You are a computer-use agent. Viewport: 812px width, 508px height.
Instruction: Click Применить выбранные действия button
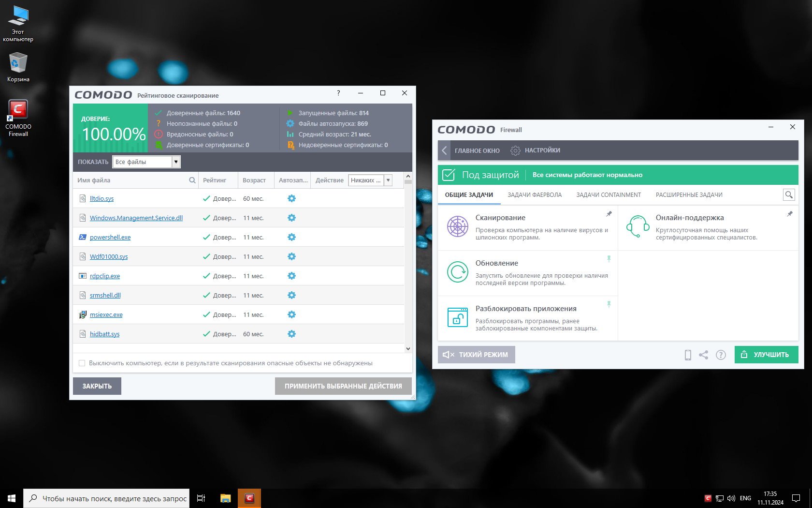[343, 386]
